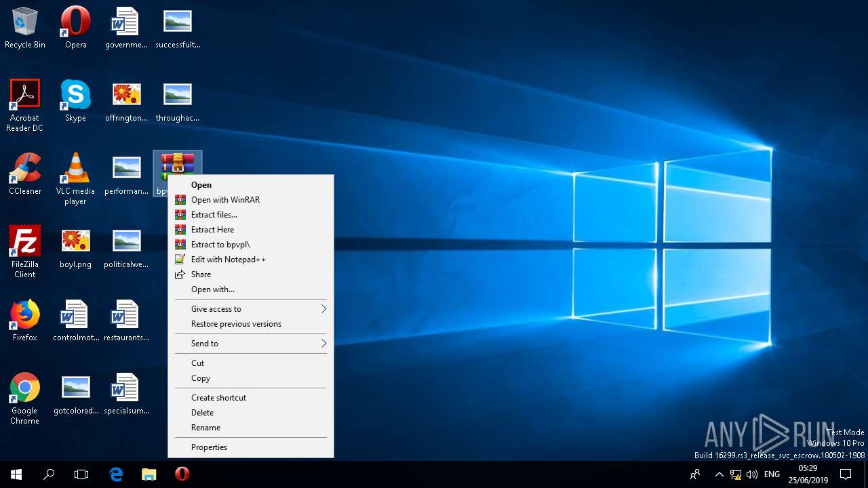Open Properties from the context menu
The image size is (868, 488).
[x=251, y=447]
